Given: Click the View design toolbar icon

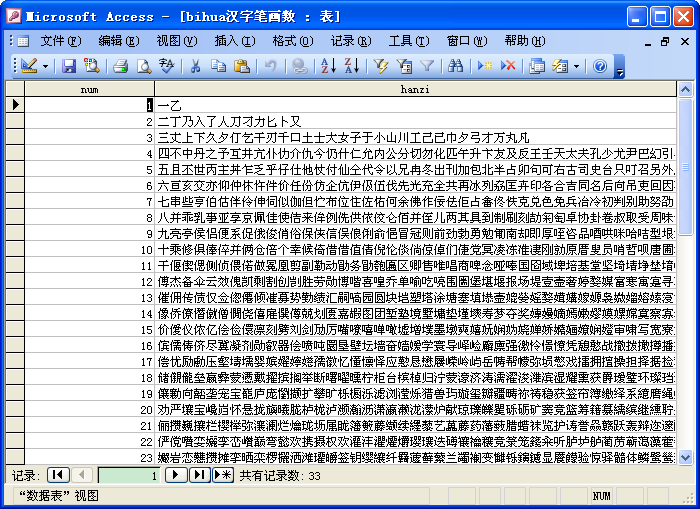Looking at the screenshot, I should coord(29,66).
